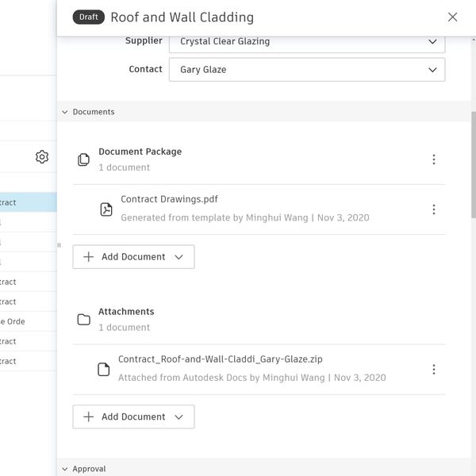Click the Contract Drawings PDF file icon
This screenshot has height=476, width=476.
[x=106, y=209]
